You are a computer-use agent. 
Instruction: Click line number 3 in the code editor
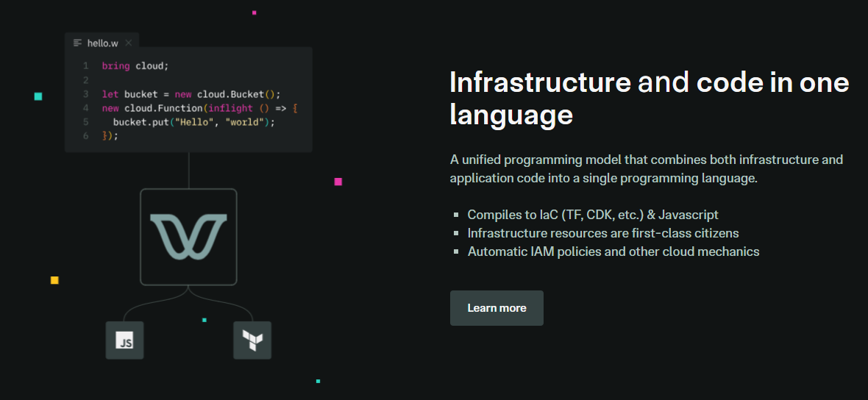point(86,94)
